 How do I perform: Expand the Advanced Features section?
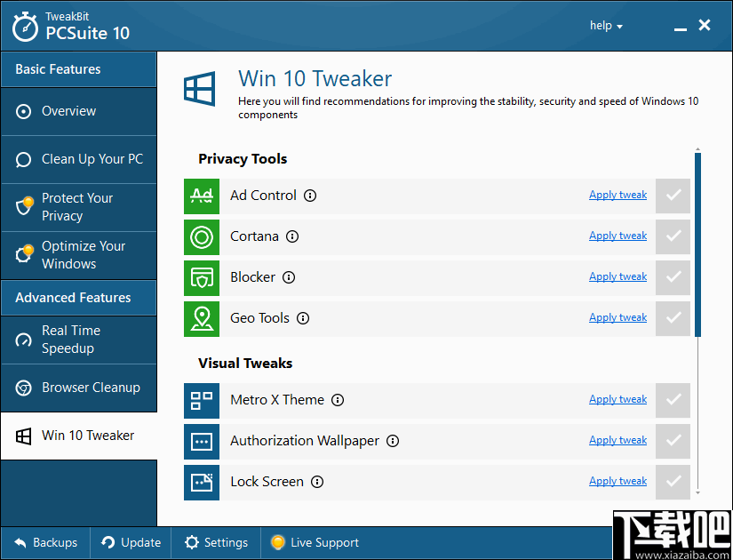(78, 299)
